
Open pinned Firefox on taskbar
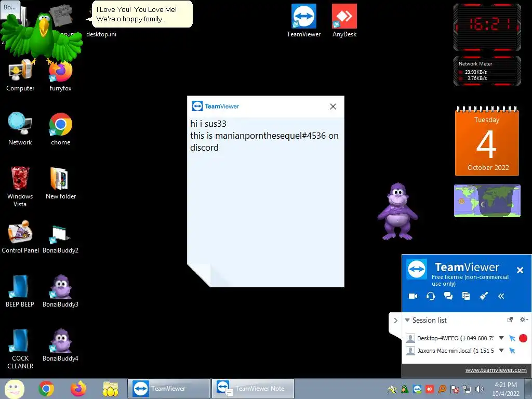[78, 389]
